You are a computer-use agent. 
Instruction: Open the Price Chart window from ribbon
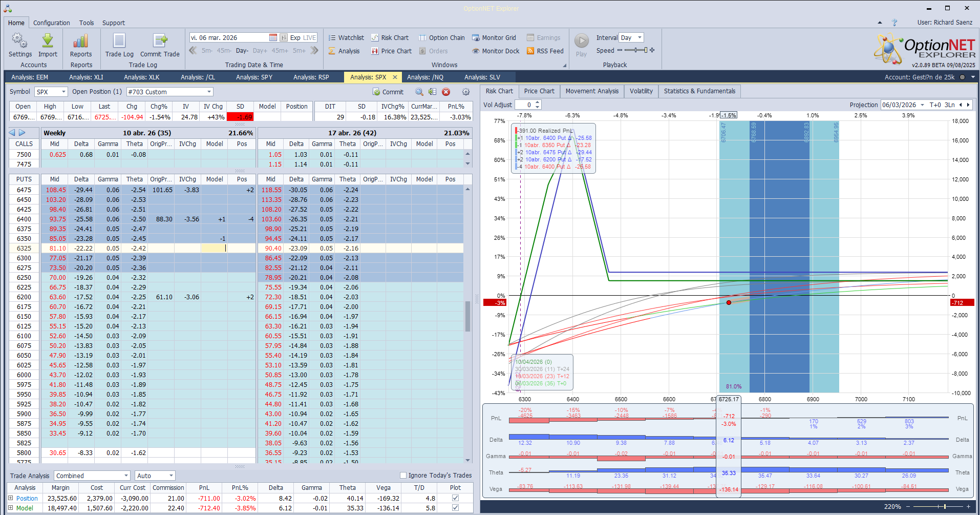(391, 51)
